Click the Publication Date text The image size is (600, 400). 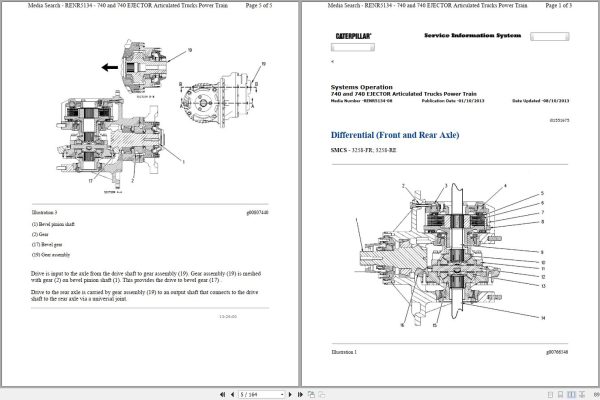(x=453, y=101)
